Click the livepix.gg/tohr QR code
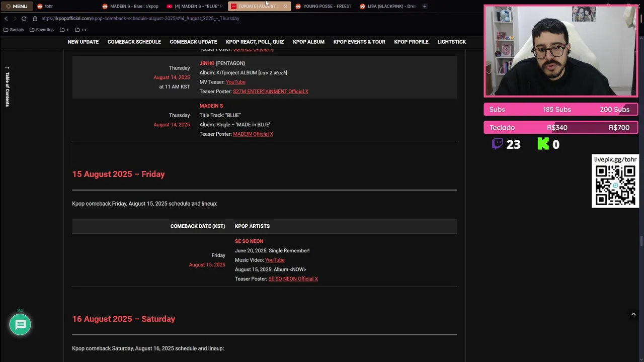Viewport: 644px width, 362px height. 615,185
